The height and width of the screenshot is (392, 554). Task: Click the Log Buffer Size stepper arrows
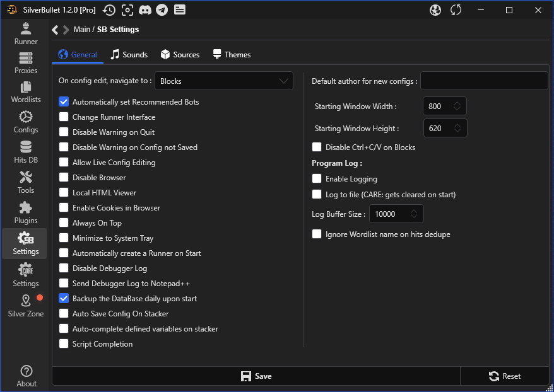[414, 214]
